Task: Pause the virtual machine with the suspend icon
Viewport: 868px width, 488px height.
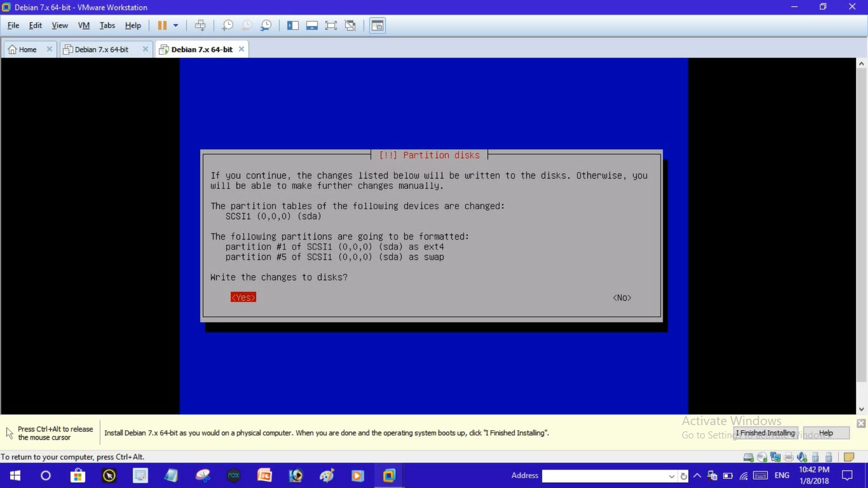Action: pos(162,25)
